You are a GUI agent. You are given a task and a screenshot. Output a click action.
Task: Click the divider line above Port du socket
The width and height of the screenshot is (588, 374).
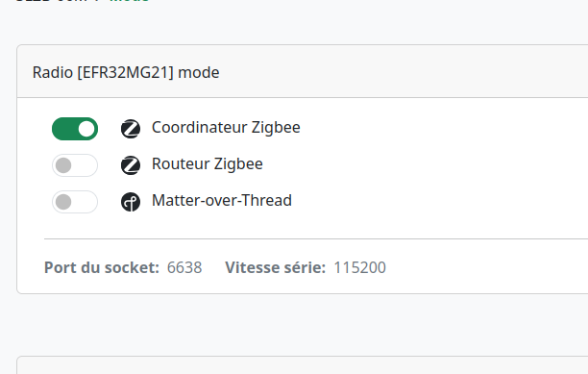(316, 238)
